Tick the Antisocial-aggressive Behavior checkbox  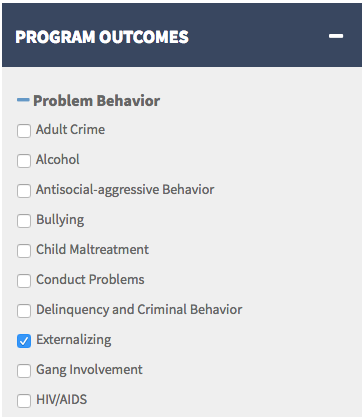click(24, 191)
